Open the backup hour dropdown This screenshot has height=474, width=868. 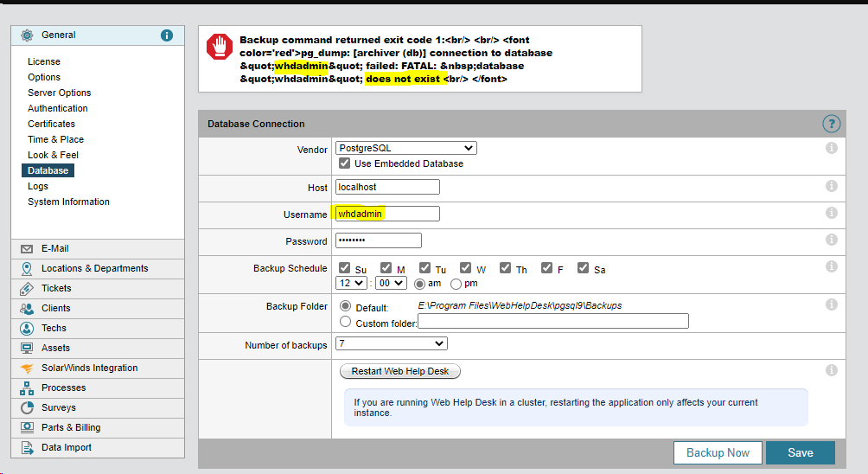[x=350, y=283]
